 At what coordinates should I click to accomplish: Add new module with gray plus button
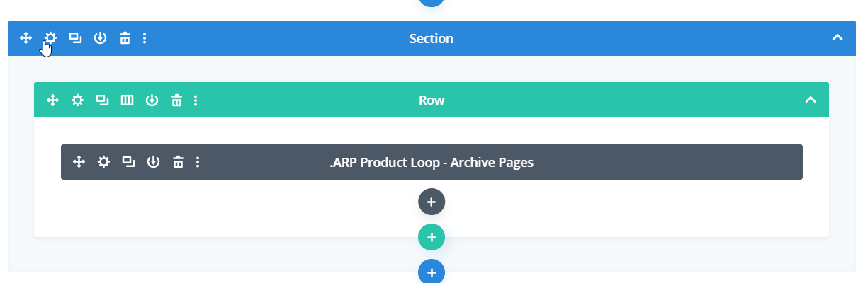tap(431, 202)
